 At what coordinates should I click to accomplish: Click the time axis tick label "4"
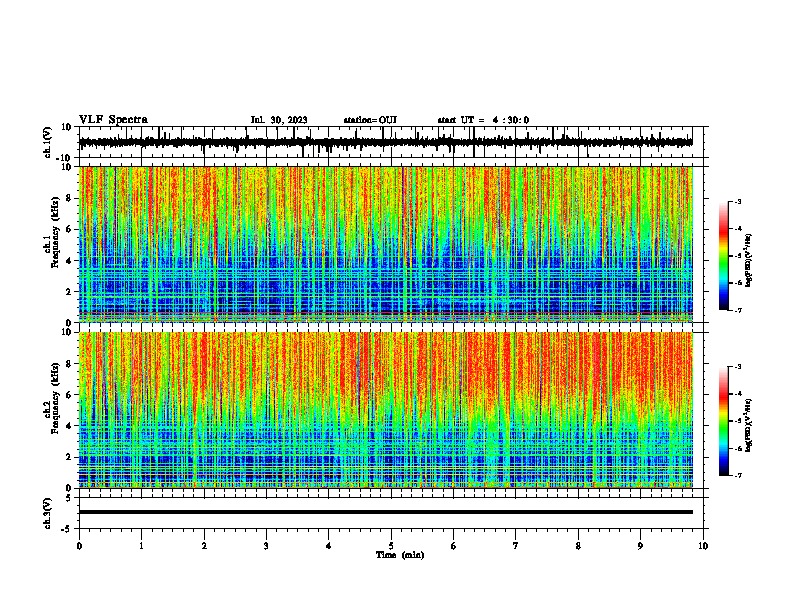328,546
